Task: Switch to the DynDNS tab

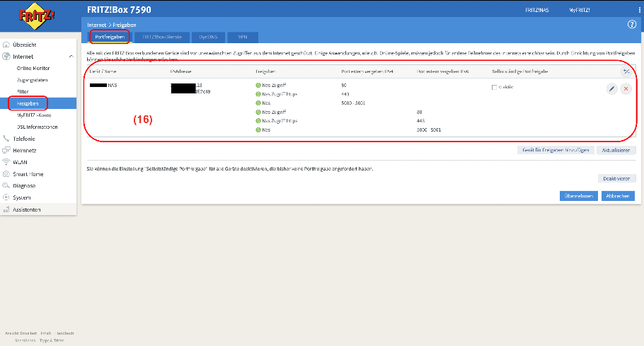Action: coord(207,37)
